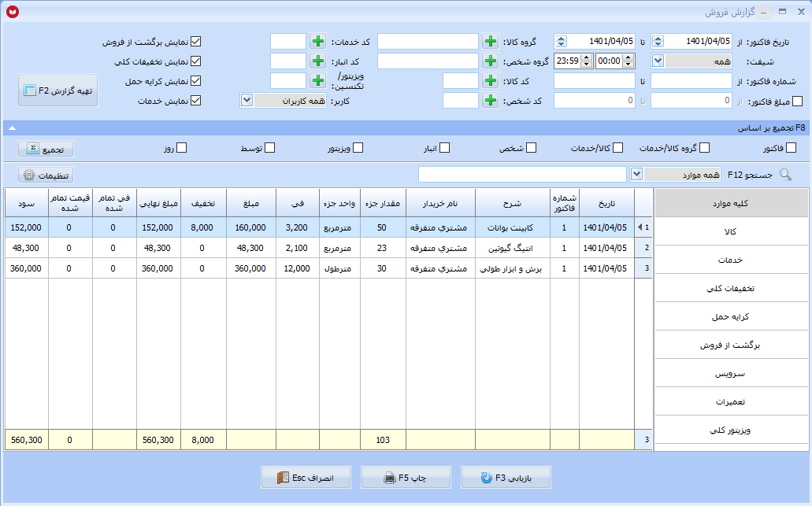Check the فاکتور aggregation checkbox
The image size is (812, 506).
coord(791,148)
